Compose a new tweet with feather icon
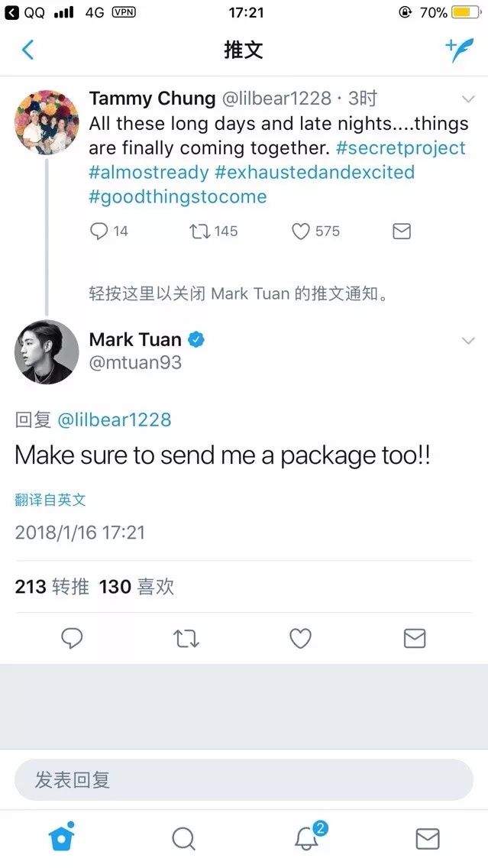Image resolution: width=488 pixels, height=868 pixels. [x=459, y=50]
